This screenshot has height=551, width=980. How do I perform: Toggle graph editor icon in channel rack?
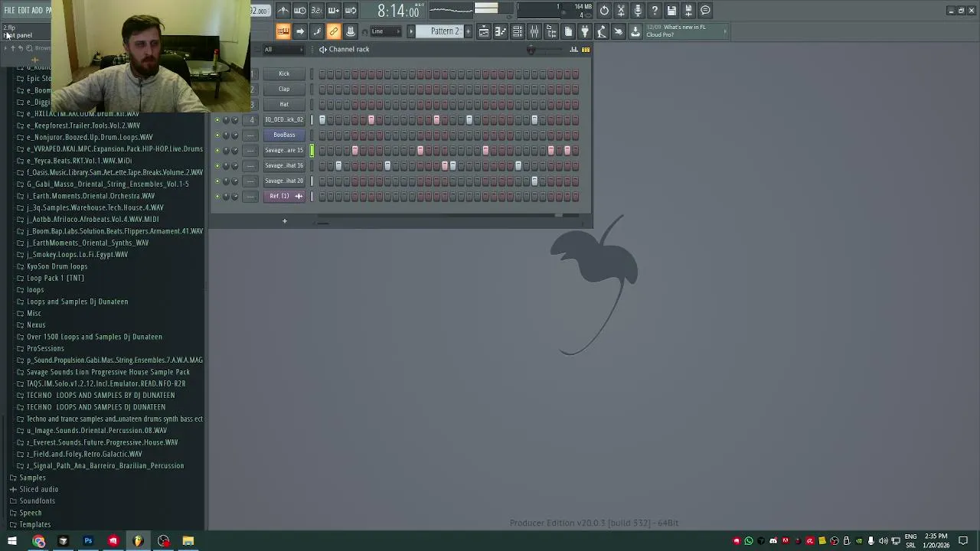[x=573, y=50]
